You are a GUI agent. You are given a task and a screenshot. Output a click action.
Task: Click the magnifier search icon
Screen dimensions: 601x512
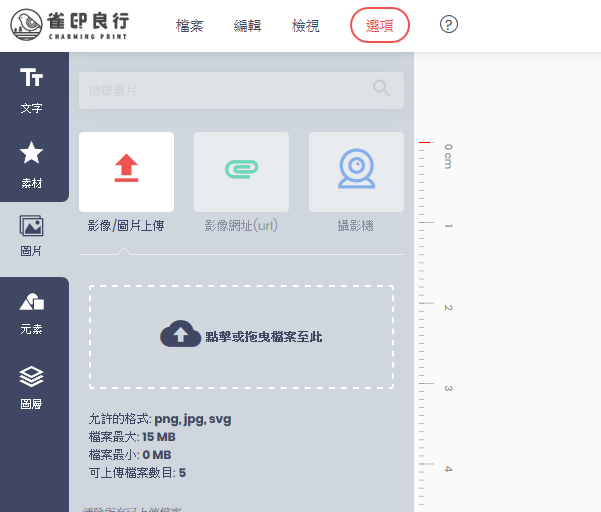[x=381, y=89]
